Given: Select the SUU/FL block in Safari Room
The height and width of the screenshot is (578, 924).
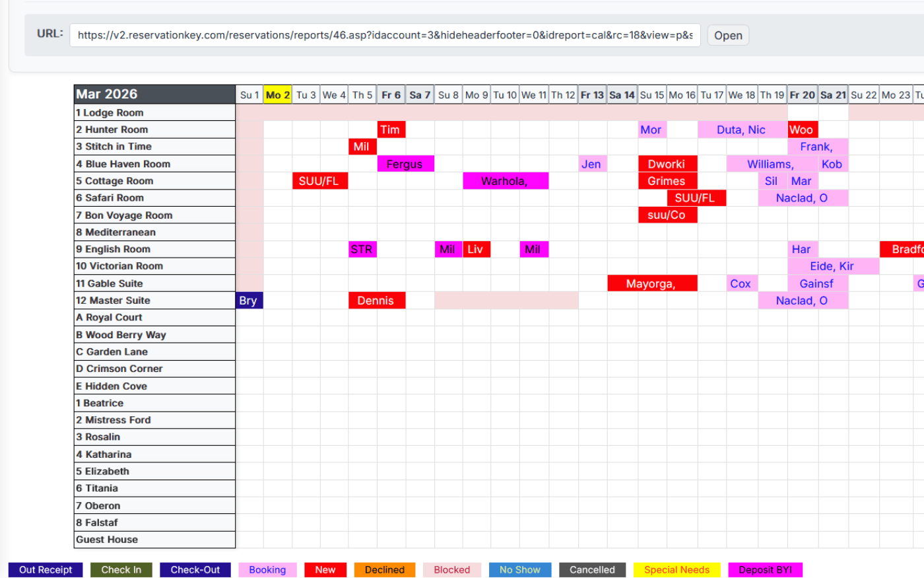Looking at the screenshot, I should pos(696,198).
